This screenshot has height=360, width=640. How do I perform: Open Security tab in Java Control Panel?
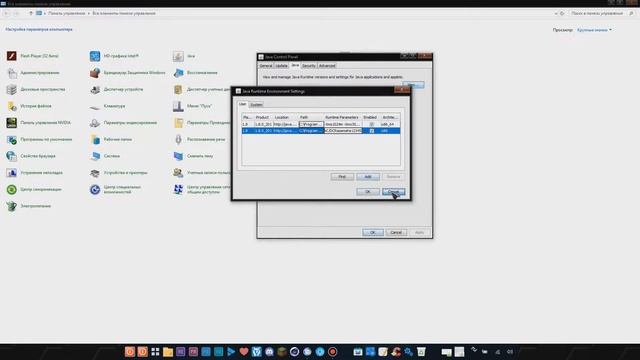click(x=309, y=66)
